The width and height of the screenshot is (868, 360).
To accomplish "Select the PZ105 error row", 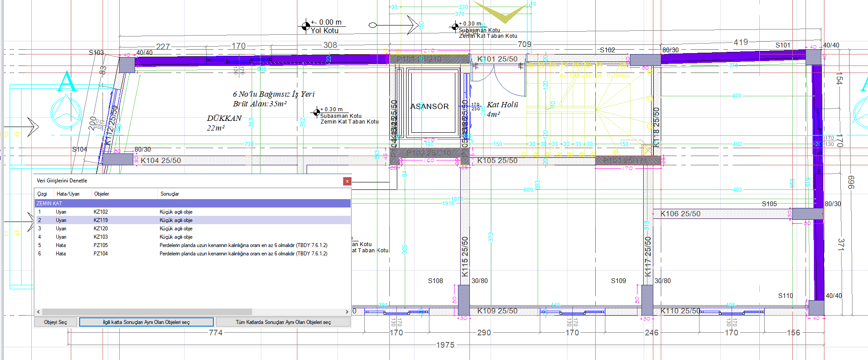I will pos(193,245).
